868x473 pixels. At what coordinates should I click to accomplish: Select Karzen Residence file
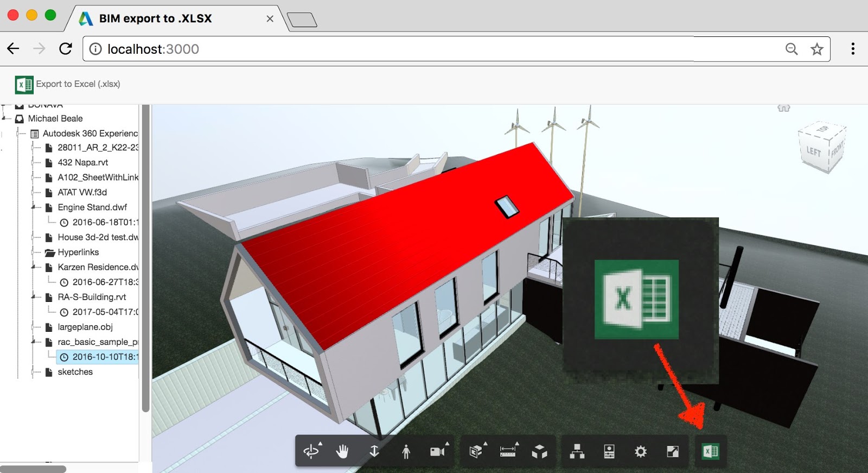point(98,267)
